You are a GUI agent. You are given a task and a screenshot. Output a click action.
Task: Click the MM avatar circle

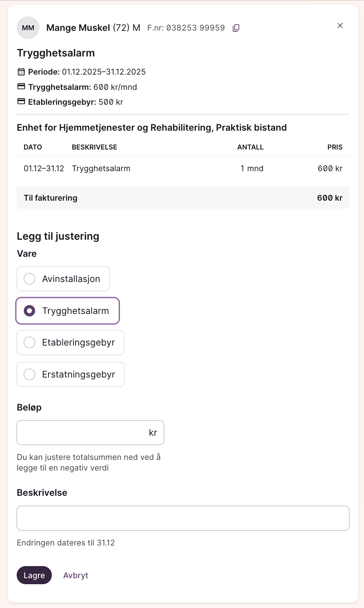(x=28, y=28)
